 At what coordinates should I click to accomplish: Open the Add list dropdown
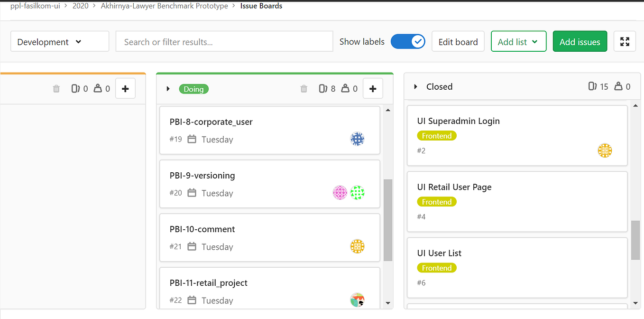pyautogui.click(x=518, y=41)
